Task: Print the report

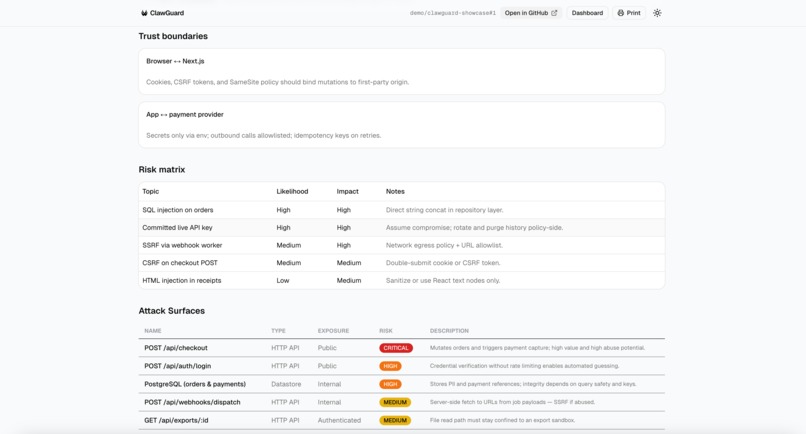Action: tap(629, 13)
